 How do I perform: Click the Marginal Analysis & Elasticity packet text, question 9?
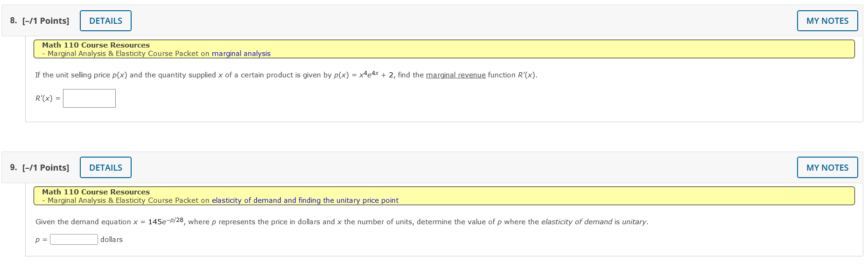pos(124,200)
